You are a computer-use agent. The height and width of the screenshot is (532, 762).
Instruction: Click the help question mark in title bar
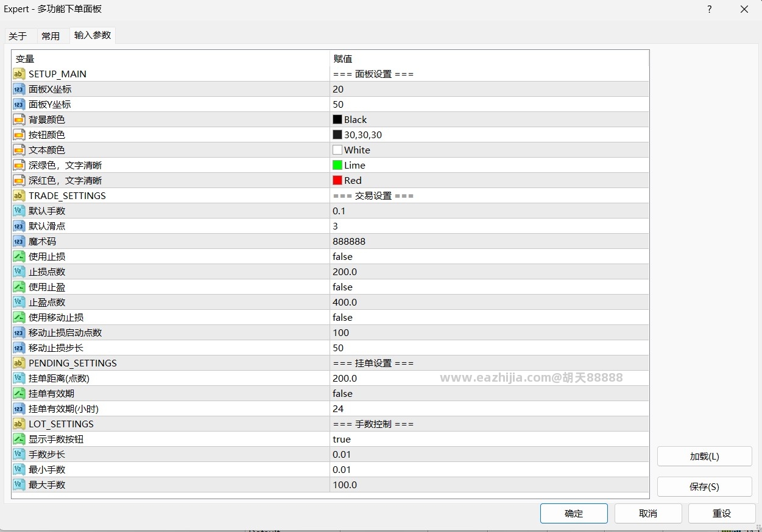pos(710,9)
